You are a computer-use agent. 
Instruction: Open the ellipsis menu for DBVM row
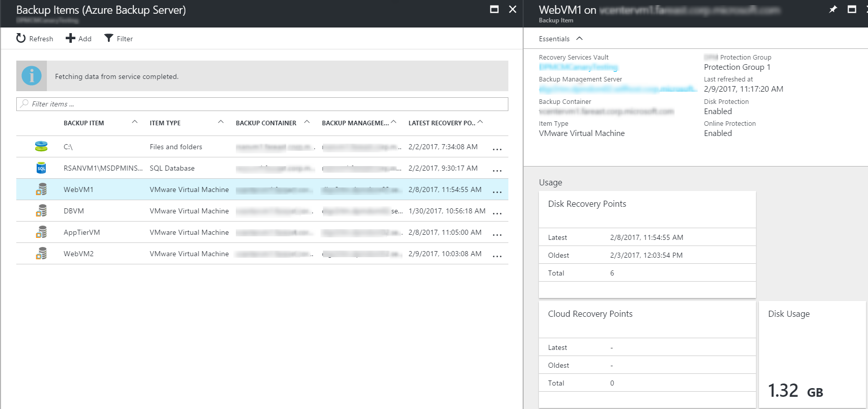click(x=497, y=213)
